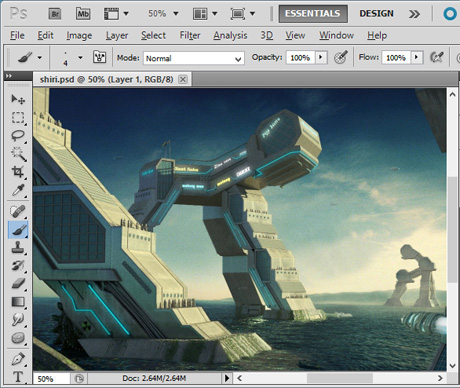Open Mini Bridge with the Mb icon
This screenshot has height=388, width=460.
coord(83,14)
